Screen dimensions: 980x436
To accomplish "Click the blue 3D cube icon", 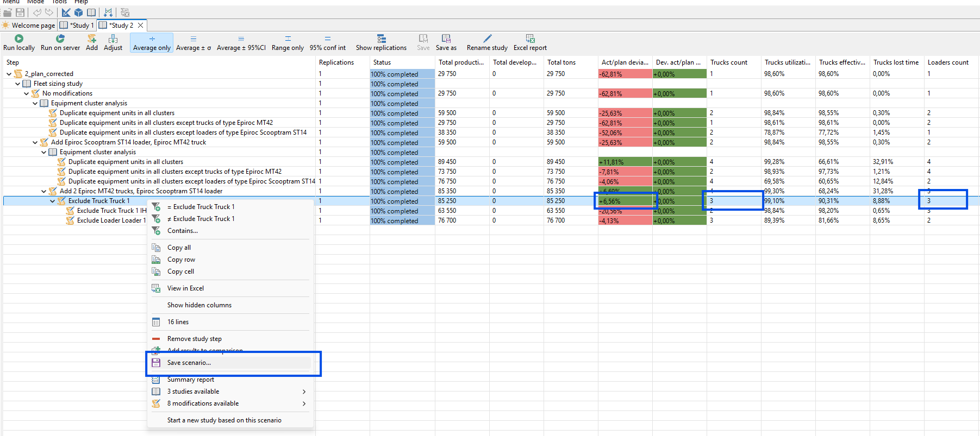I will pyautogui.click(x=79, y=12).
